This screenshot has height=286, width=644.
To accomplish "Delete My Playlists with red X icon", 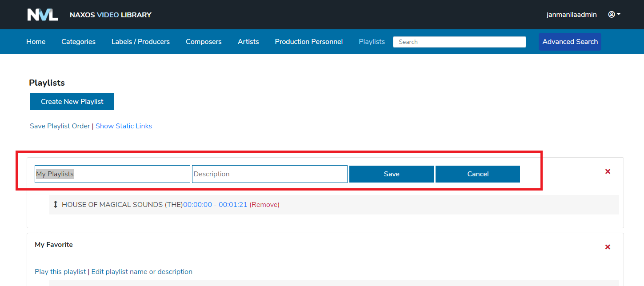I will (608, 171).
